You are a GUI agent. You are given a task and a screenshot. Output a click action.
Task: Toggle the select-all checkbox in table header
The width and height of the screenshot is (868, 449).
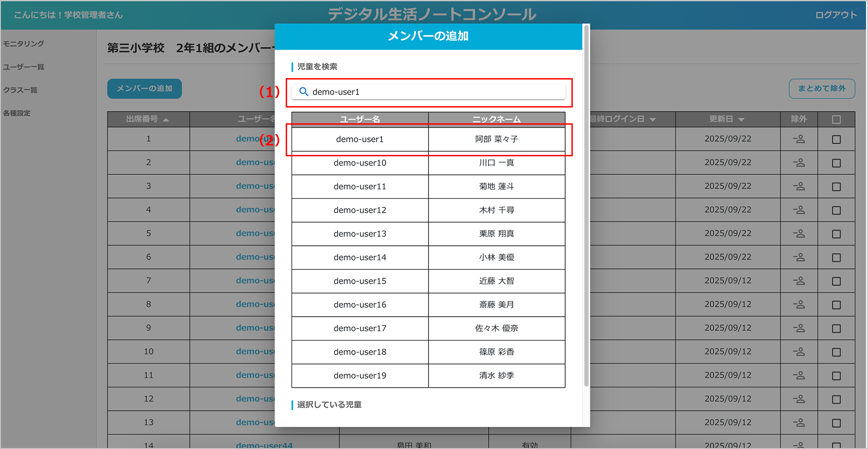[836, 120]
